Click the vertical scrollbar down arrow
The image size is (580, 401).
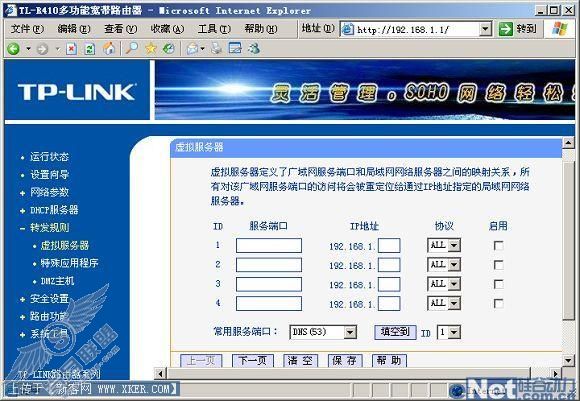pos(568,360)
